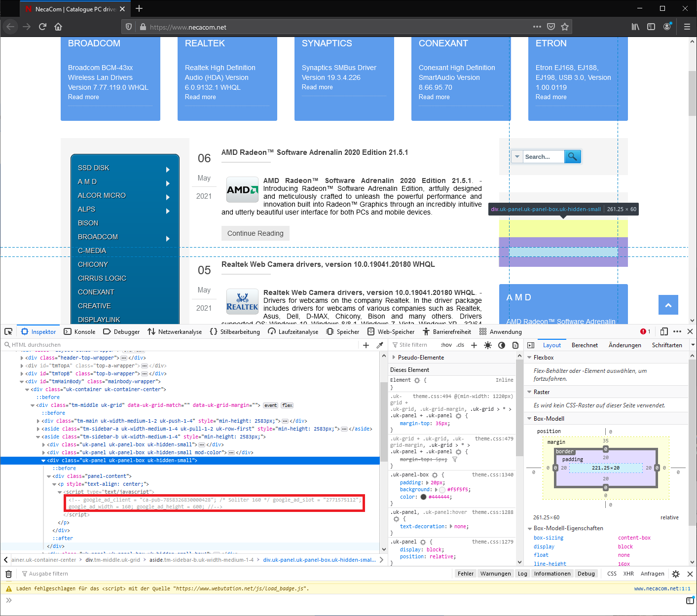This screenshot has width=697, height=616.
Task: Click the #444444 color swatch
Action: tap(423, 497)
